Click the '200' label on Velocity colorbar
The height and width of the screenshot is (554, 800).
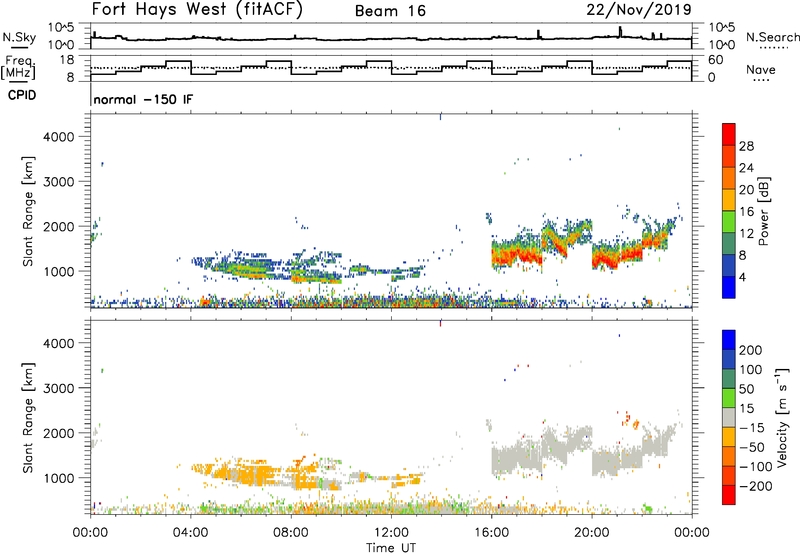click(751, 350)
